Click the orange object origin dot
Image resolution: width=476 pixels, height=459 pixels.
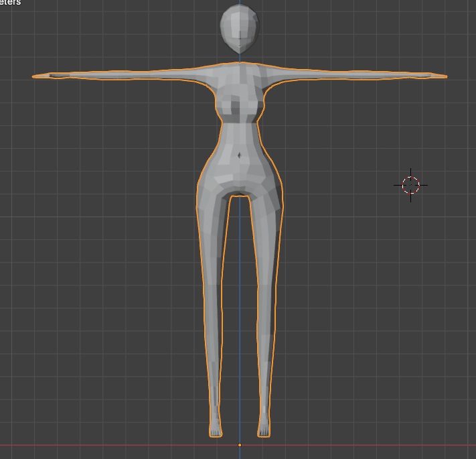tap(240, 445)
